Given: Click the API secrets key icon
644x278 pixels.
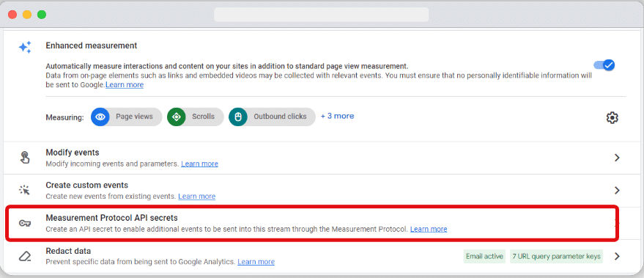Looking at the screenshot, I should coord(25,223).
